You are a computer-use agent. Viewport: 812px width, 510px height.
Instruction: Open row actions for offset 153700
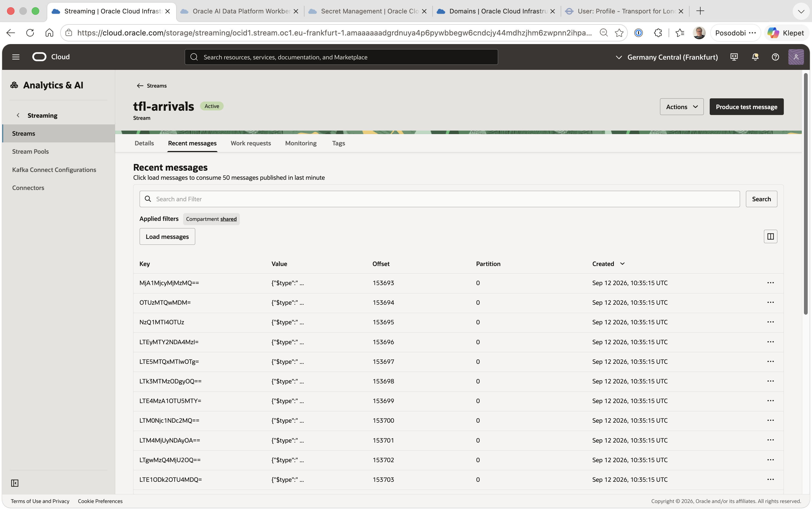pos(770,420)
